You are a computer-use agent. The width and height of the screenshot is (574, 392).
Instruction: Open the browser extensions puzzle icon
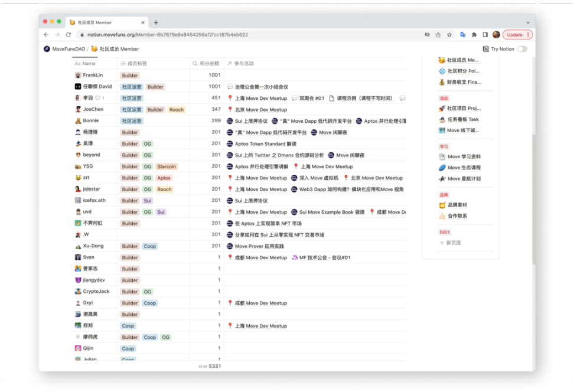point(474,35)
